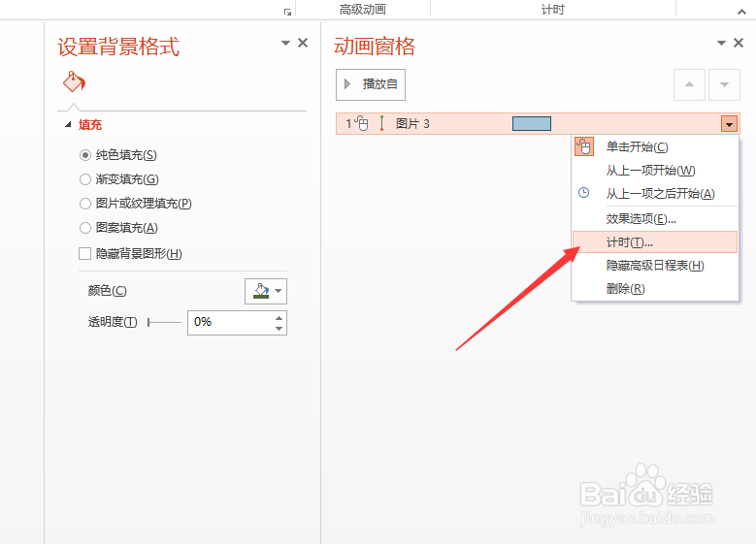Close the 动画窗格 pane
The image size is (756, 544).
tap(739, 43)
